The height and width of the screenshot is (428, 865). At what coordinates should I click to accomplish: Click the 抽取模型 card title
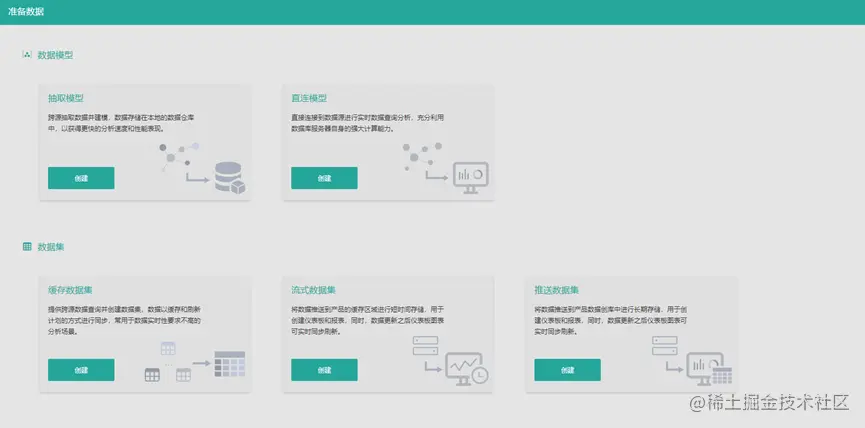(x=66, y=98)
